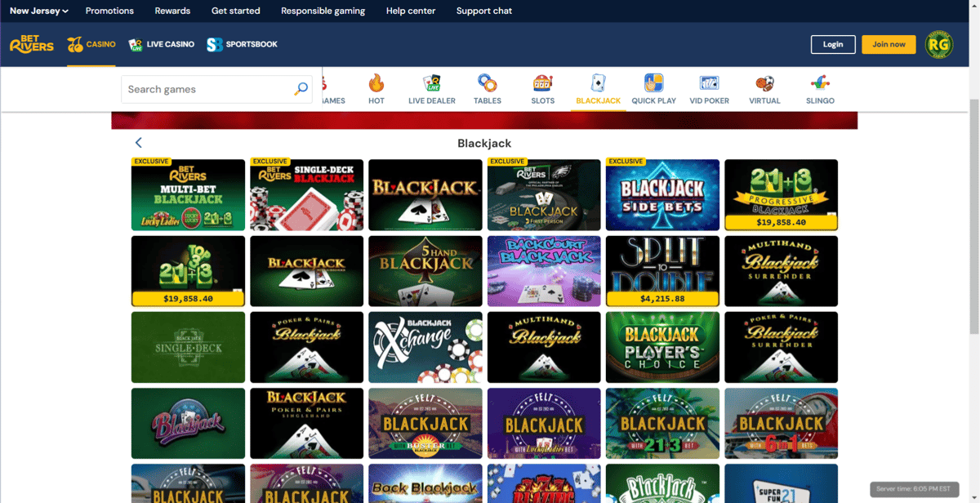Open Felt Blackjack with Lucky Ladies Bet
The image size is (980, 503).
(x=544, y=423)
